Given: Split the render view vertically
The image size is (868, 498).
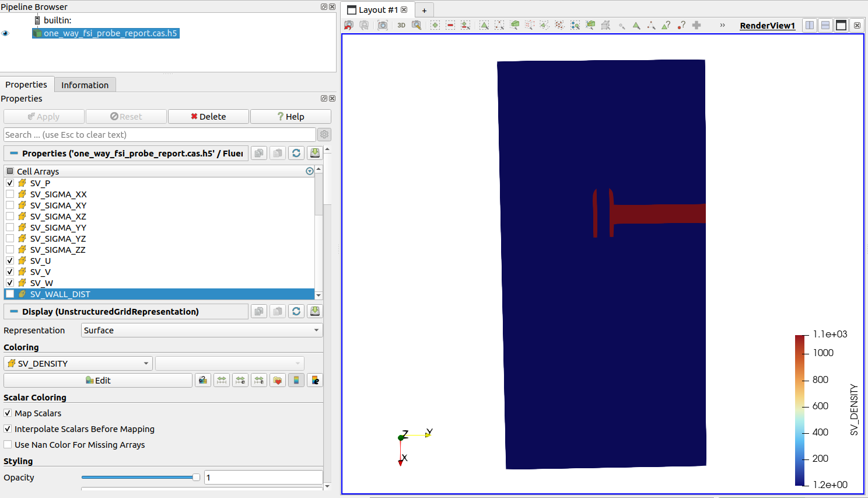Looking at the screenshot, I should (825, 25).
